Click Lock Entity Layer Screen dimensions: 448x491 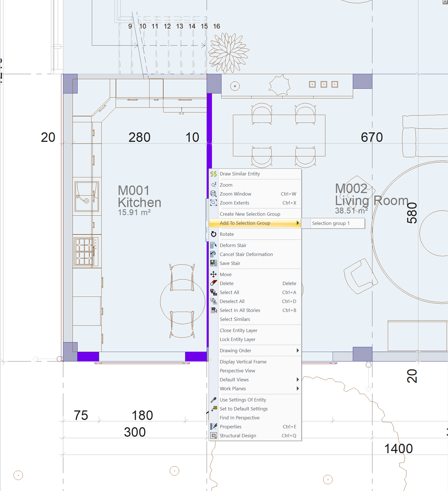pos(255,339)
